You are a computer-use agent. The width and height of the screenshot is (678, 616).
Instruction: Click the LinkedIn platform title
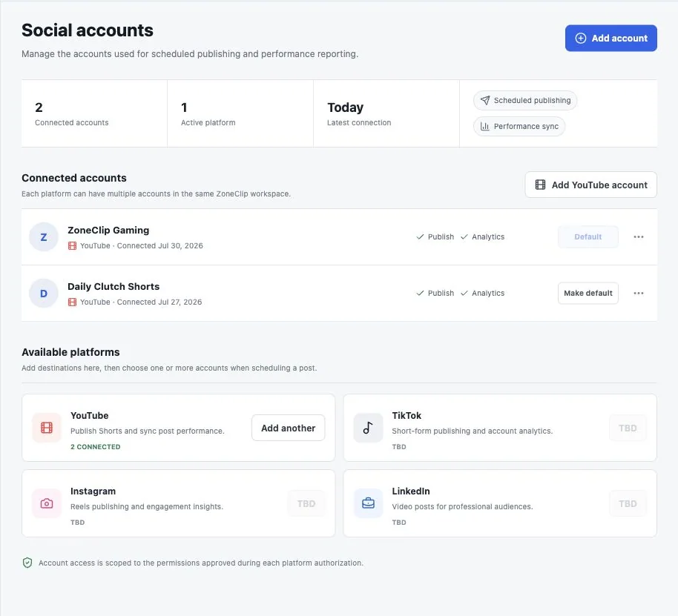click(x=411, y=491)
